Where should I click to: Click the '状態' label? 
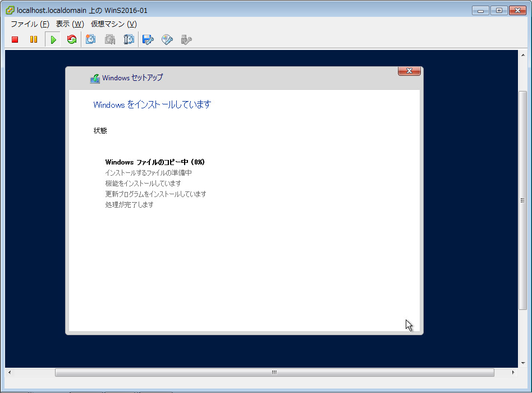coord(100,131)
